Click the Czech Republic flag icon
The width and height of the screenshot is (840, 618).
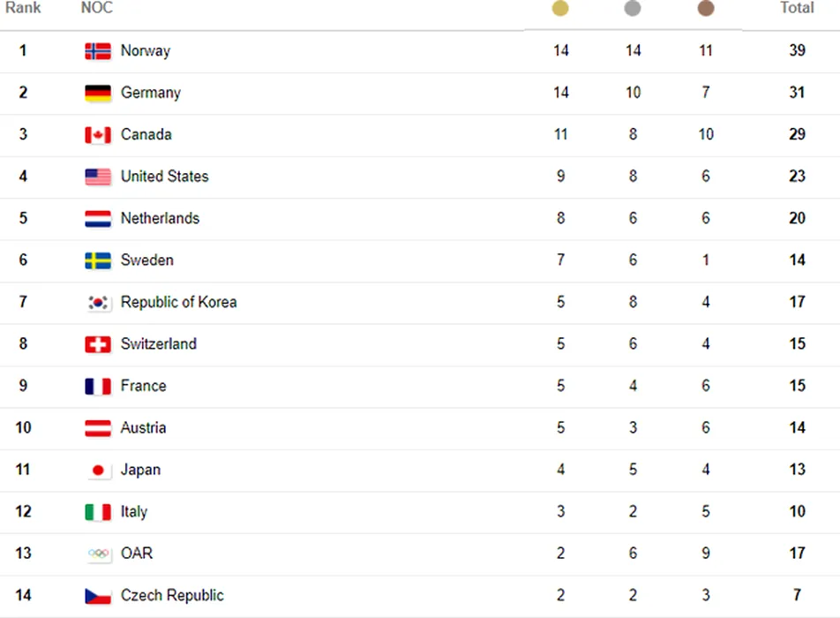(x=98, y=596)
